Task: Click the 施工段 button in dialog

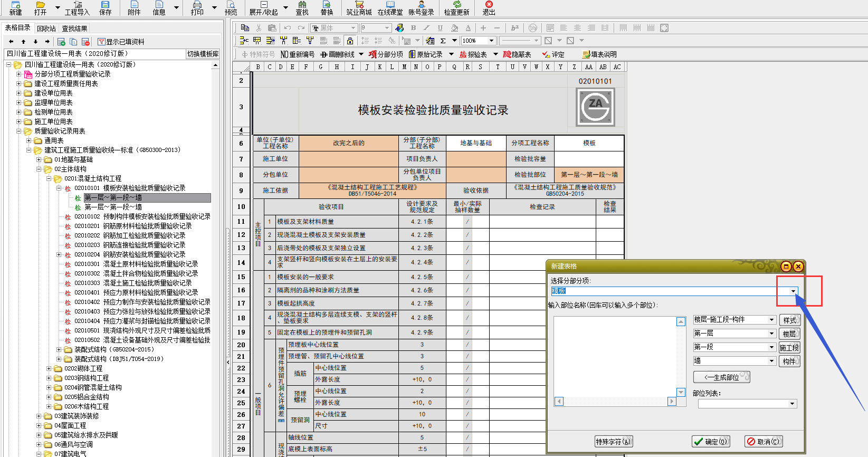Action: point(790,347)
